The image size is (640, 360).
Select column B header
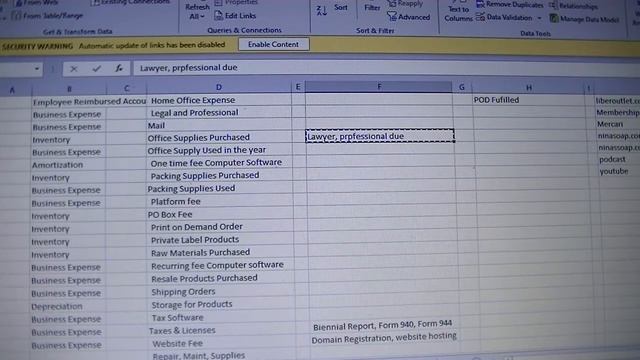click(x=69, y=89)
